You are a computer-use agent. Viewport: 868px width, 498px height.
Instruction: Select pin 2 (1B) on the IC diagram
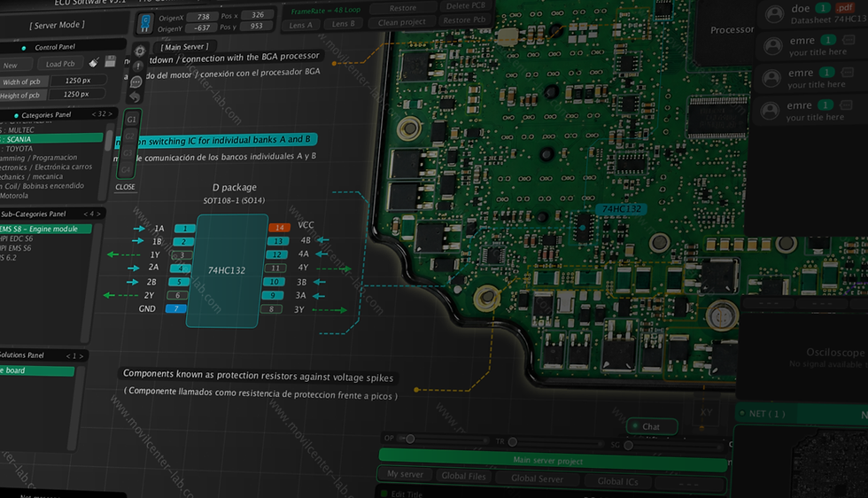click(x=183, y=242)
